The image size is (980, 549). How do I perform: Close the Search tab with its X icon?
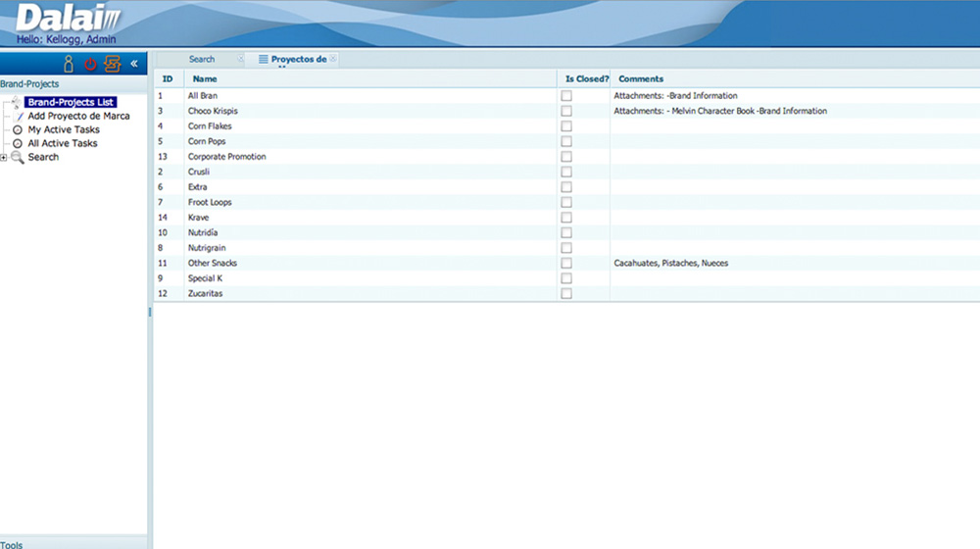240,60
